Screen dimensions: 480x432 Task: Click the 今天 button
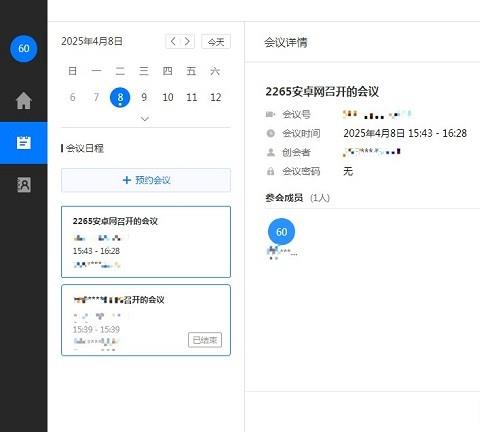[216, 42]
